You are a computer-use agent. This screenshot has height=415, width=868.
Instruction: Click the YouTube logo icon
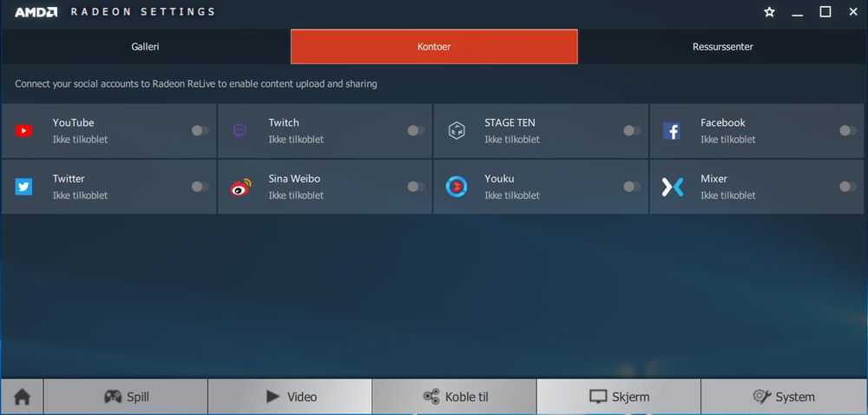click(x=23, y=131)
